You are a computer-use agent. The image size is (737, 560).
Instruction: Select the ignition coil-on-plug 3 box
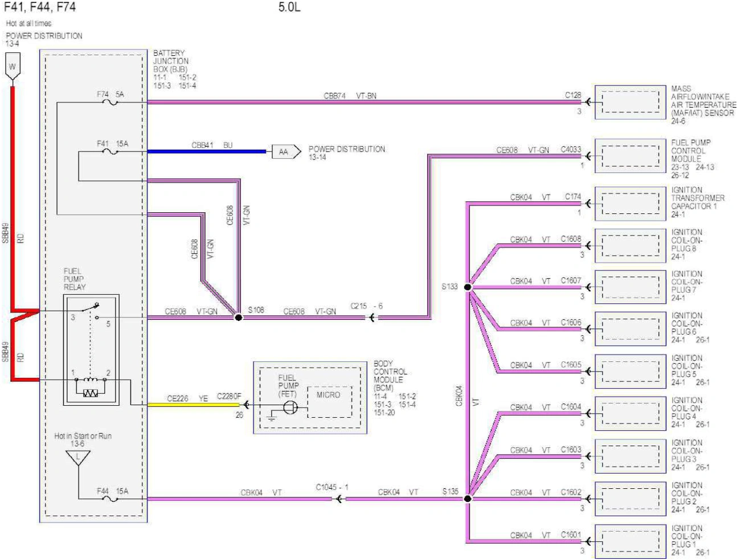pos(630,456)
